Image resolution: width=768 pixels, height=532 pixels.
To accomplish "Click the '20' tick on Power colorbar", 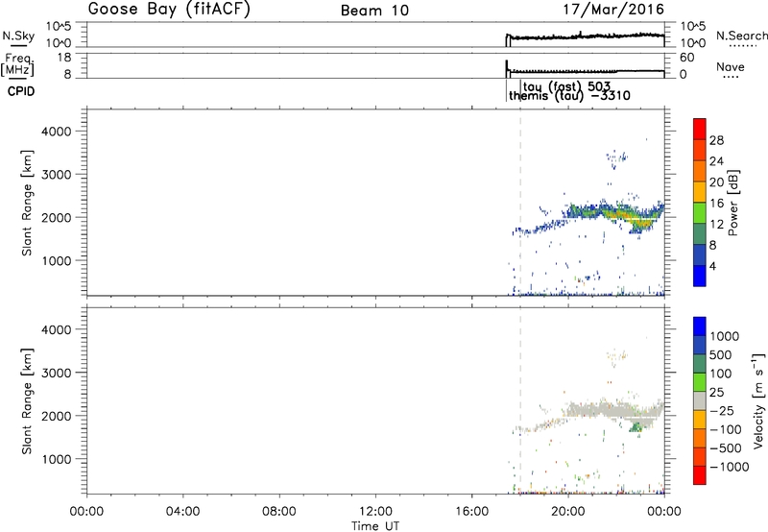I will point(716,182).
